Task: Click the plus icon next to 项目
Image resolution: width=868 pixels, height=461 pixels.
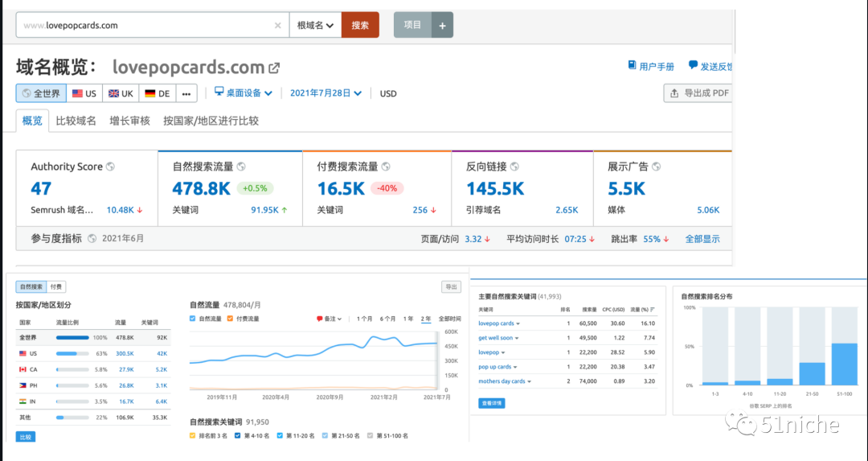Action: 442,25
